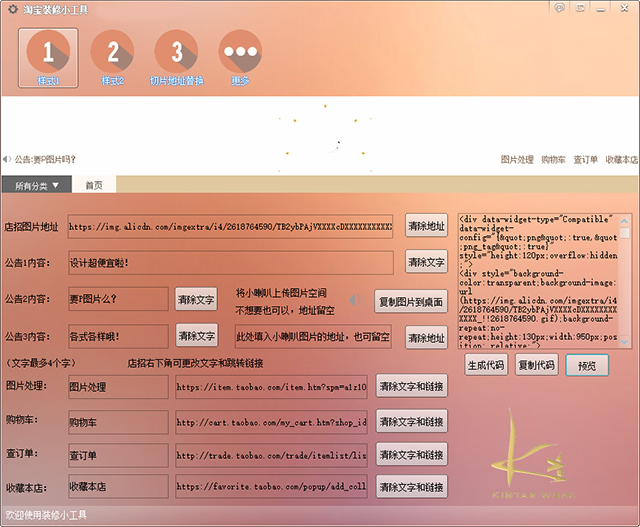This screenshot has width=640, height=527.
Task: Click the 图片处理 label text field
Action: pos(118,387)
